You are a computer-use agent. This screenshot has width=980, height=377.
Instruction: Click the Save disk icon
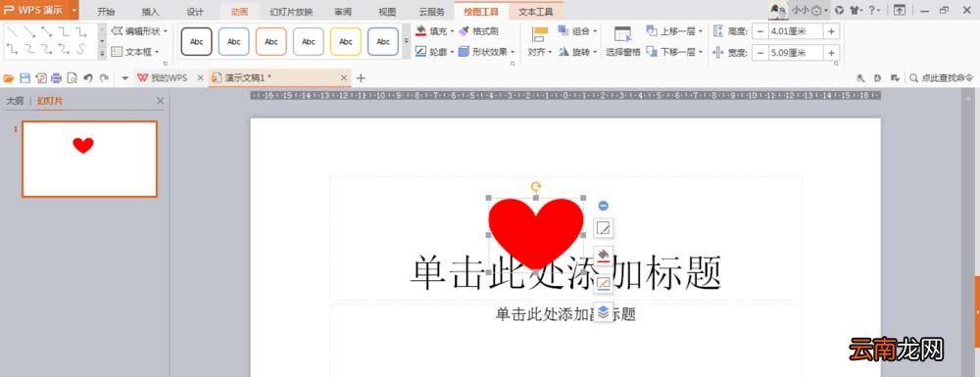click(x=25, y=78)
